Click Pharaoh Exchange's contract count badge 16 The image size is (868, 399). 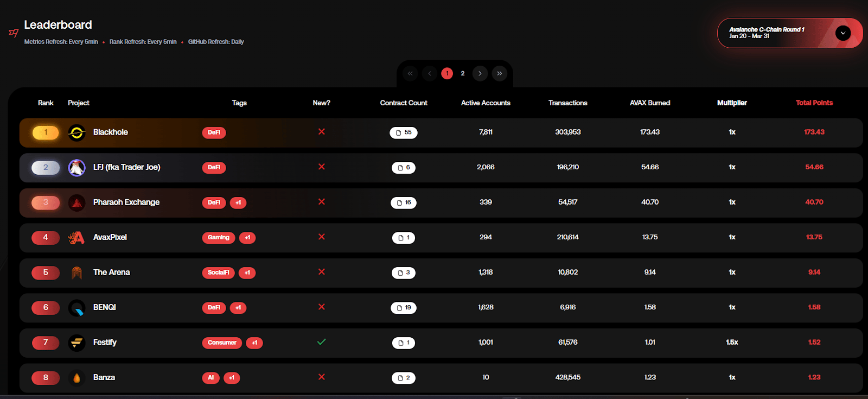click(404, 202)
